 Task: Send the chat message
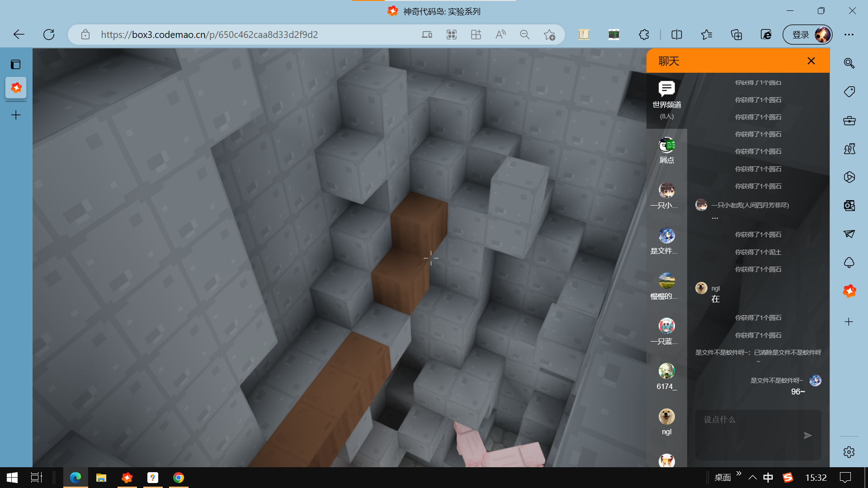tap(808, 436)
